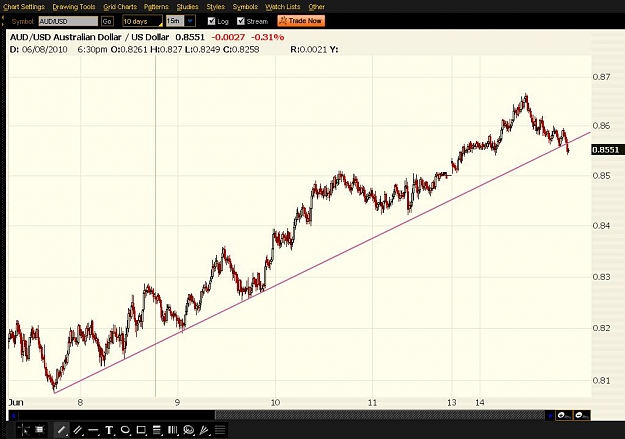The height and width of the screenshot is (439, 625).
Task: Toggle the Log scale checkbox
Action: click(x=211, y=21)
